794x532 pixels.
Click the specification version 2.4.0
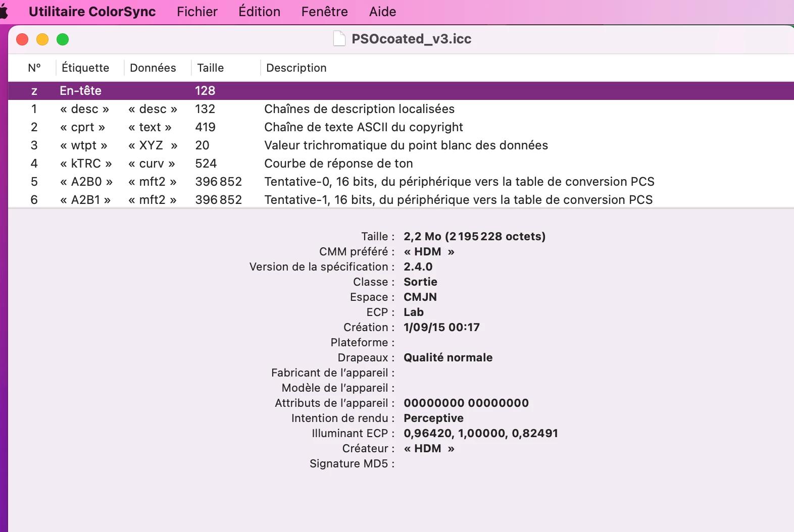coord(418,267)
